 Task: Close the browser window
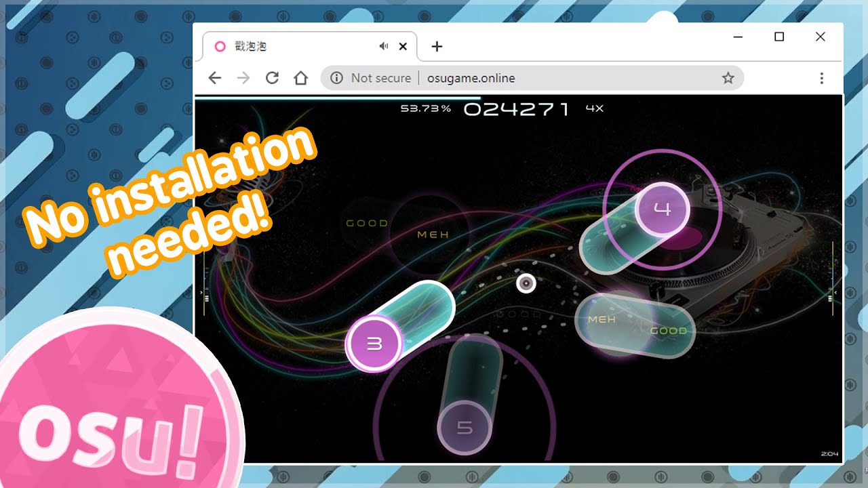click(821, 37)
